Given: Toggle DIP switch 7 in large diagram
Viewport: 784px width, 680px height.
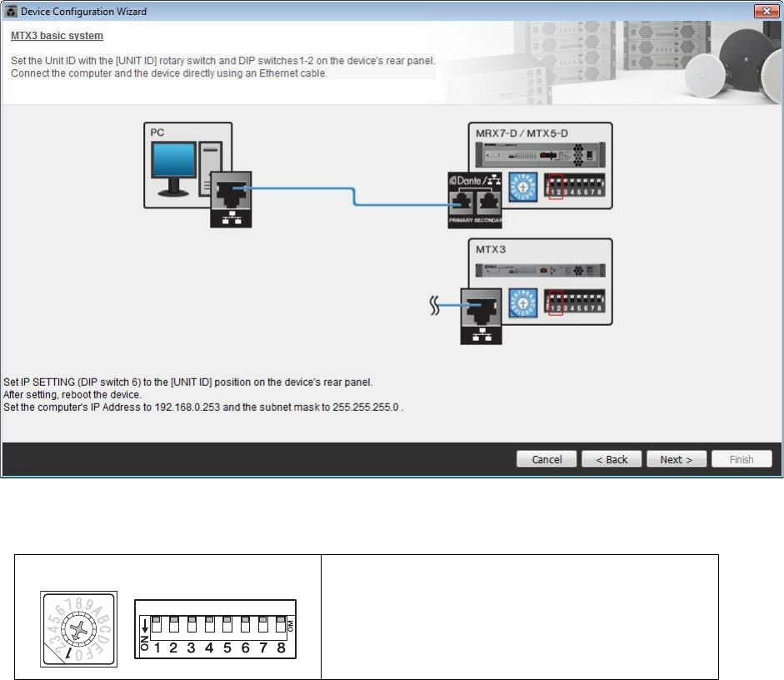Looking at the screenshot, I should 263,624.
